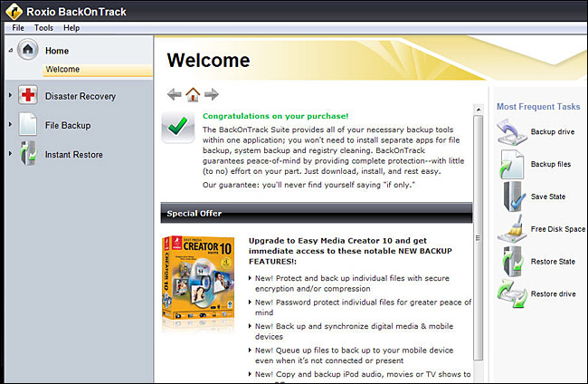Screen dimensions: 588x384
Task: Open the File menu
Action: click(x=18, y=28)
